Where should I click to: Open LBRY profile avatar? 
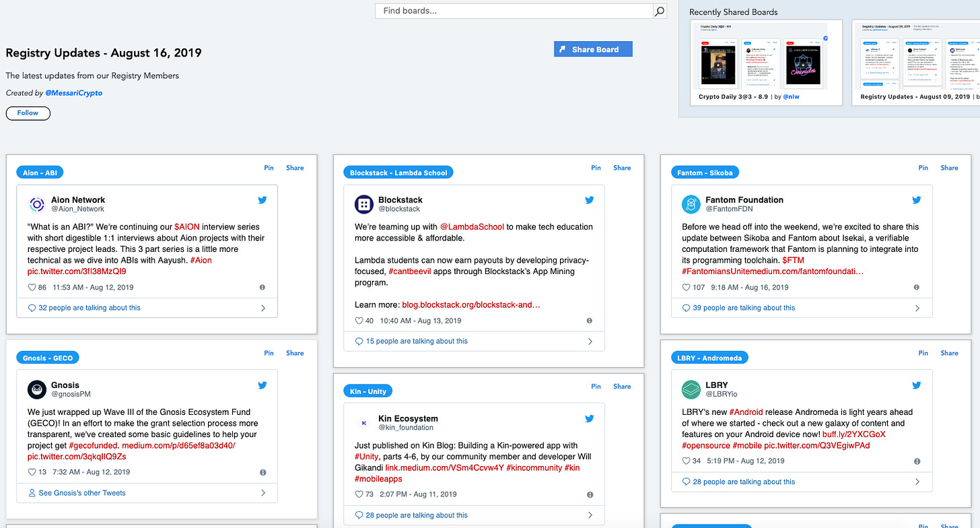pyautogui.click(x=691, y=389)
